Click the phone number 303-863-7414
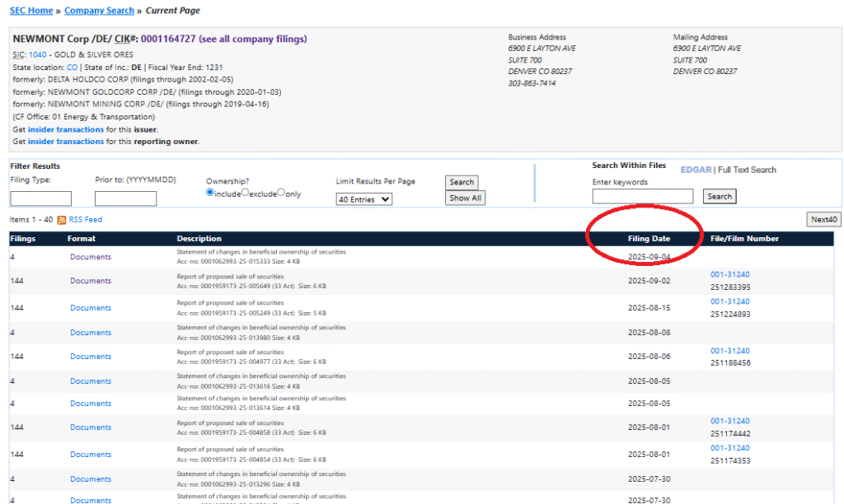 click(x=532, y=83)
